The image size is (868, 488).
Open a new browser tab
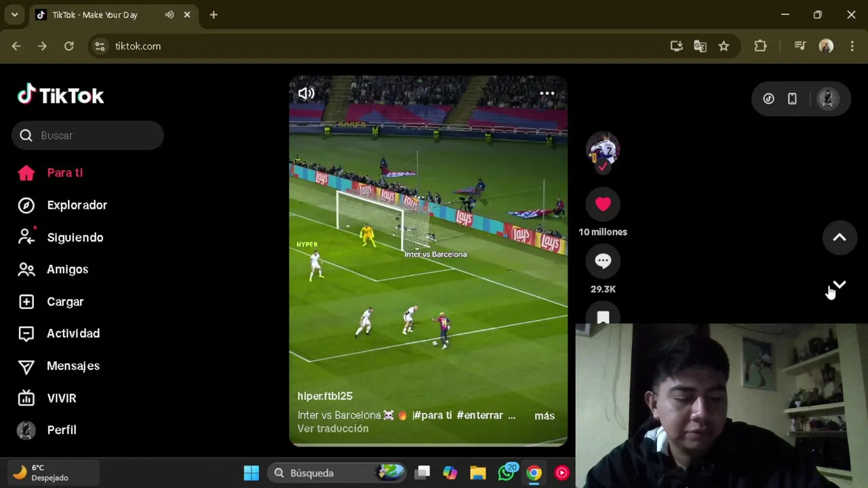click(x=214, y=15)
